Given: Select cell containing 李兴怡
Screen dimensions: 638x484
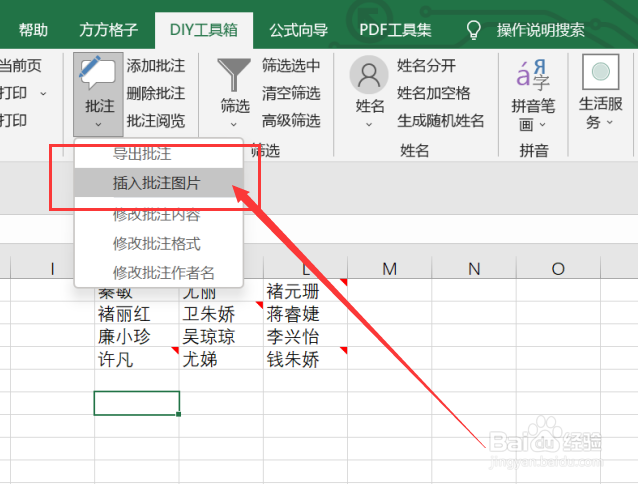Looking at the screenshot, I should click(x=306, y=336).
